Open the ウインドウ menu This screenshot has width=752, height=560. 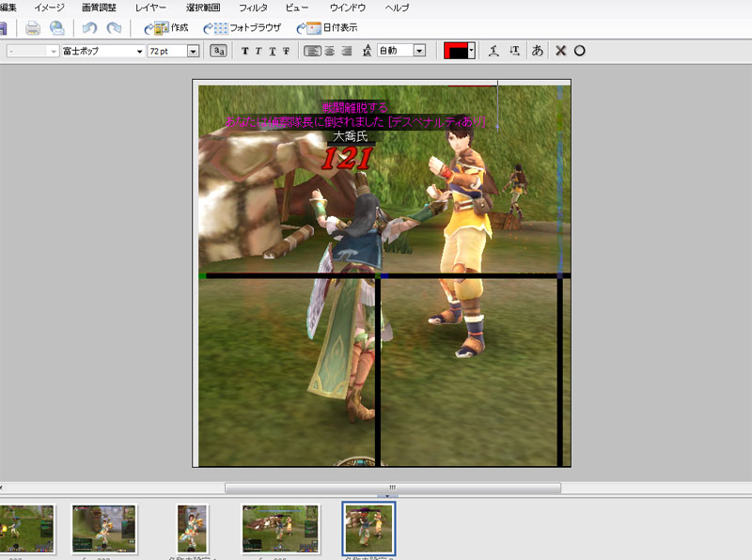click(x=348, y=8)
